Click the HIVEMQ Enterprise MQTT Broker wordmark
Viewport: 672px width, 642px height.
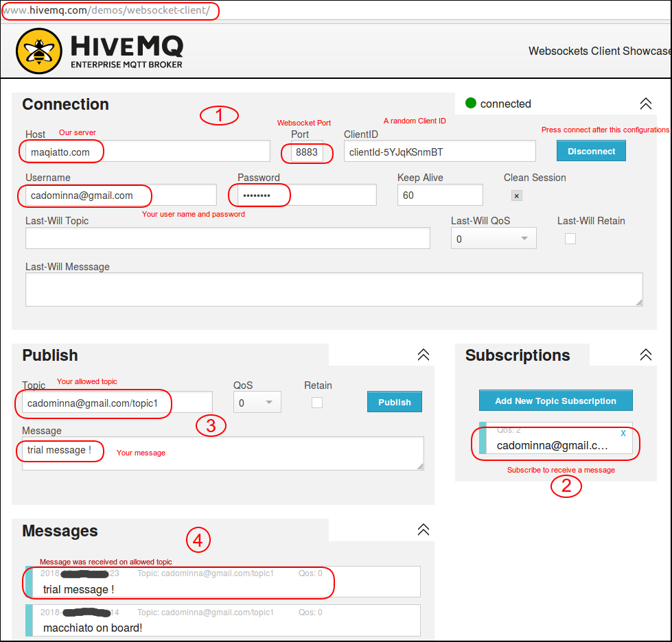pyautogui.click(x=127, y=52)
